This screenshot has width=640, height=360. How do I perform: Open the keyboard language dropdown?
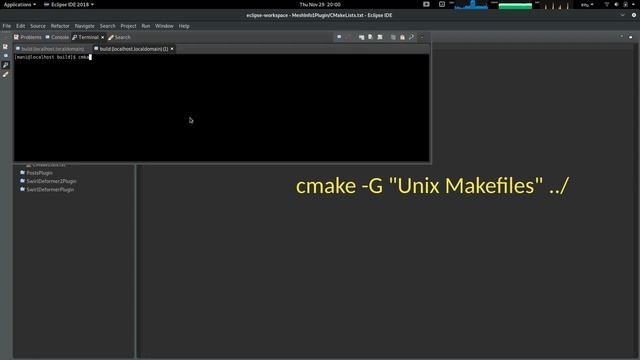[587, 4]
